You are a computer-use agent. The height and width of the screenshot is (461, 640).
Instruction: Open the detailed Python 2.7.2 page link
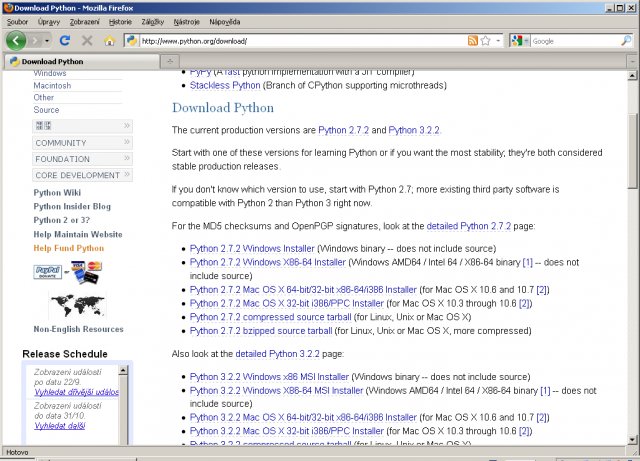point(469,226)
